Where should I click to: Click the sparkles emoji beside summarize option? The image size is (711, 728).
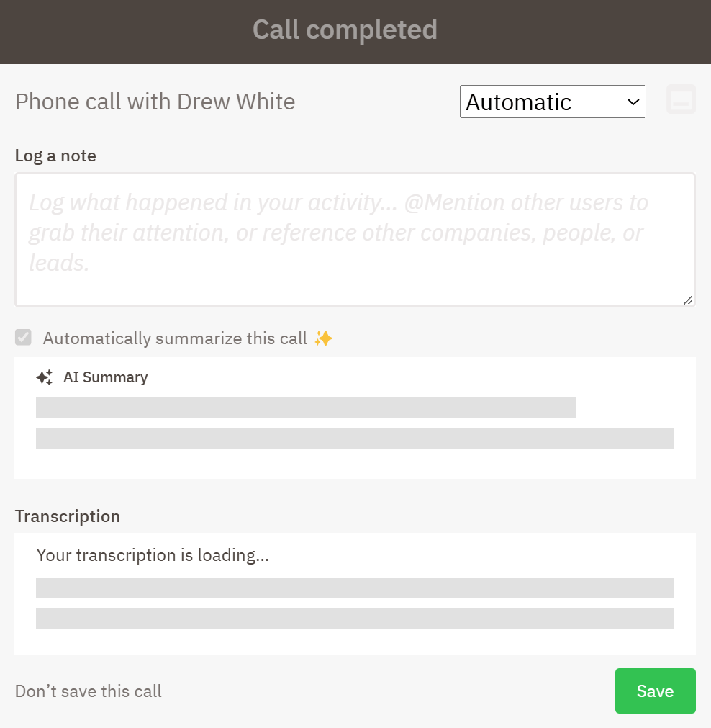[323, 338]
